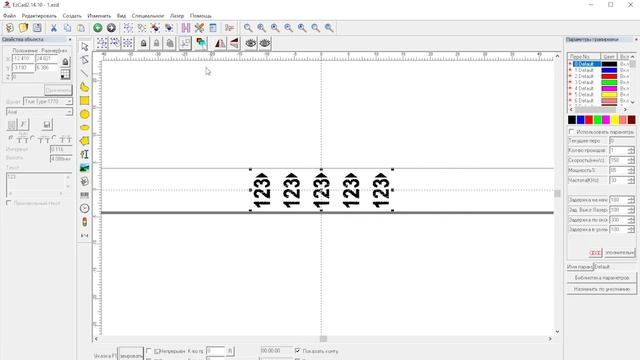Paste using the clipboard icon
Image resolution: width=640 pixels, height=360 pixels.
pos(81,28)
